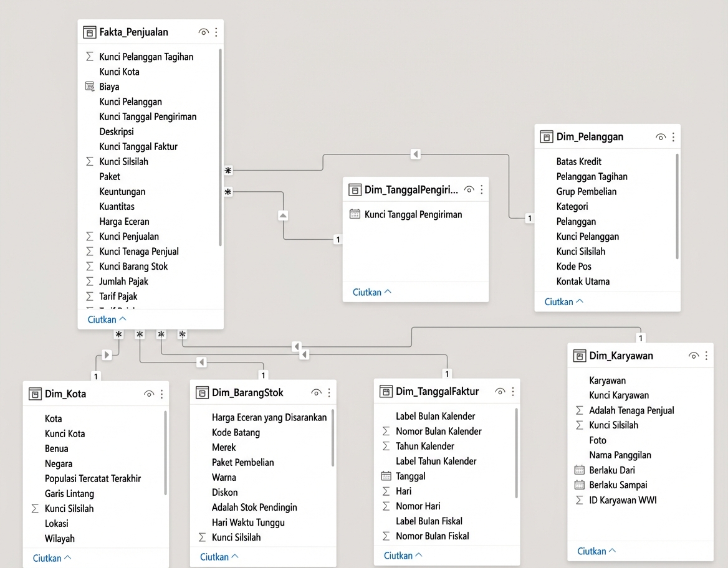Toggle visibility of Dim_Kota table
Image resolution: width=728 pixels, height=568 pixels.
pos(149,394)
